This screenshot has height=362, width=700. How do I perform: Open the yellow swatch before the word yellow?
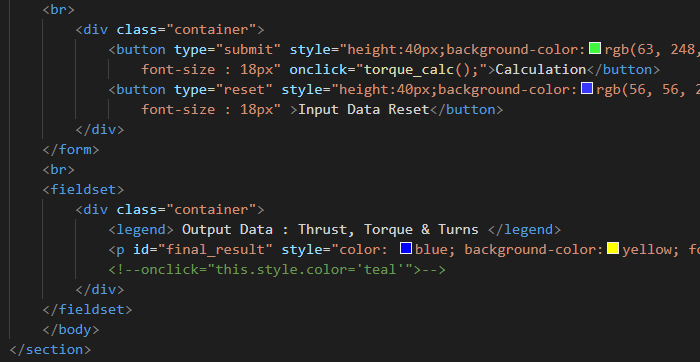click(x=612, y=248)
